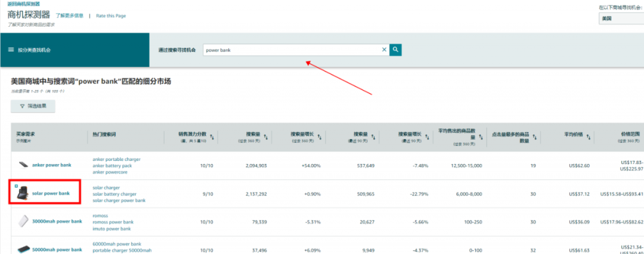Select search volume value 37,496
The height and width of the screenshot is (254, 644).
[x=258, y=250]
